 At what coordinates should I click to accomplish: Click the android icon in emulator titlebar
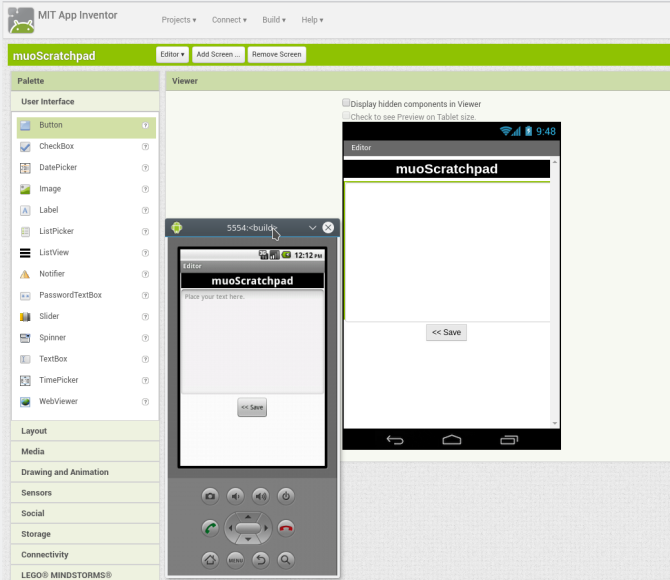point(176,228)
